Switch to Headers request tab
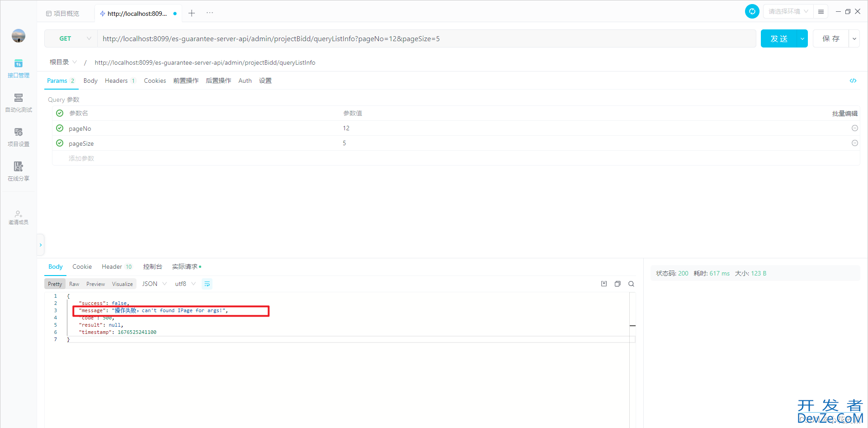This screenshot has width=868, height=428. pos(120,81)
